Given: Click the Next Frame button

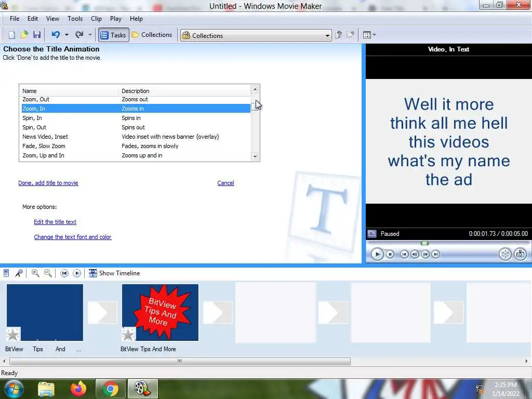Looking at the screenshot, I should (425, 254).
